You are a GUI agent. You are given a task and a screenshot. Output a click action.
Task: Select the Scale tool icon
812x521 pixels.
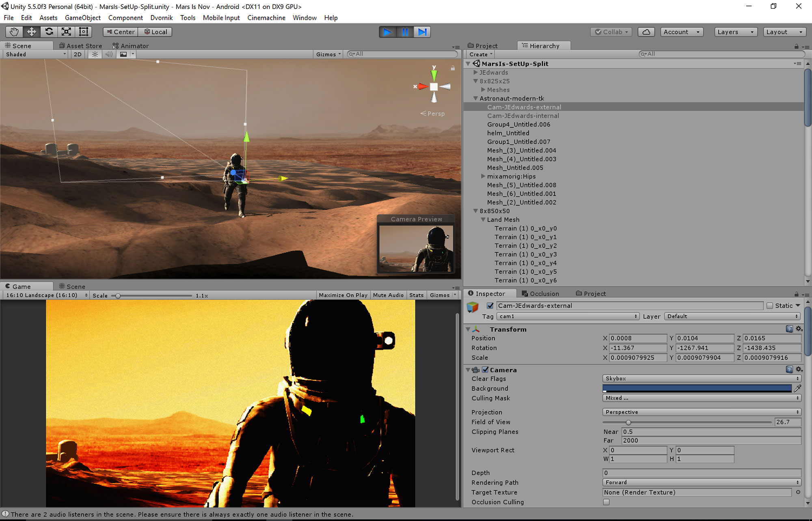coord(66,32)
